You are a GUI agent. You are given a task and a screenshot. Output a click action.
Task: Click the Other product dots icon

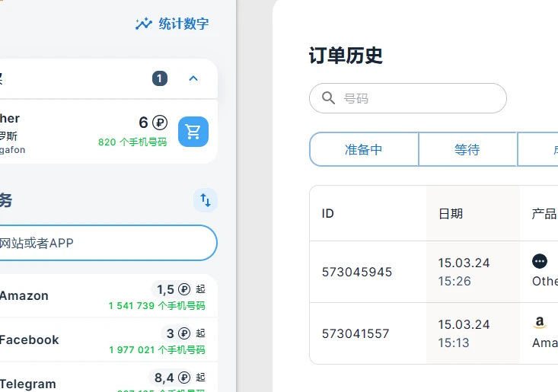pos(540,261)
